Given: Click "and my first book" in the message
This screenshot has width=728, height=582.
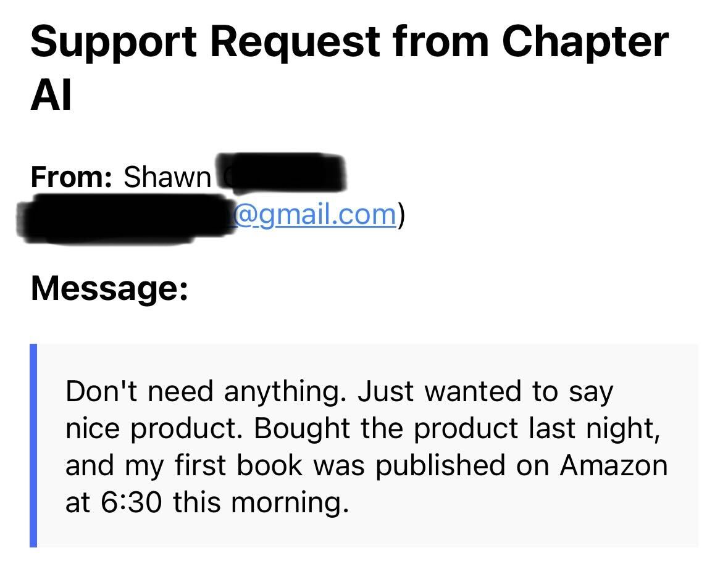Looking at the screenshot, I should pyautogui.click(x=184, y=465).
